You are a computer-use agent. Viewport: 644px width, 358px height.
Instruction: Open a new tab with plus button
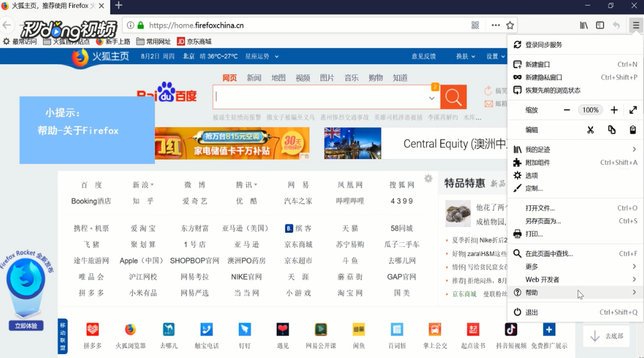coord(118,6)
